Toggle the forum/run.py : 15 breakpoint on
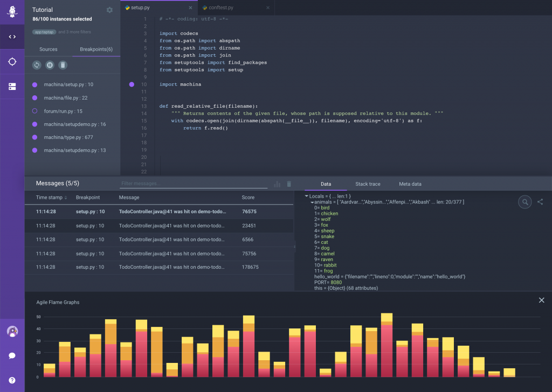Viewport: 552px width, 392px height. click(x=34, y=111)
